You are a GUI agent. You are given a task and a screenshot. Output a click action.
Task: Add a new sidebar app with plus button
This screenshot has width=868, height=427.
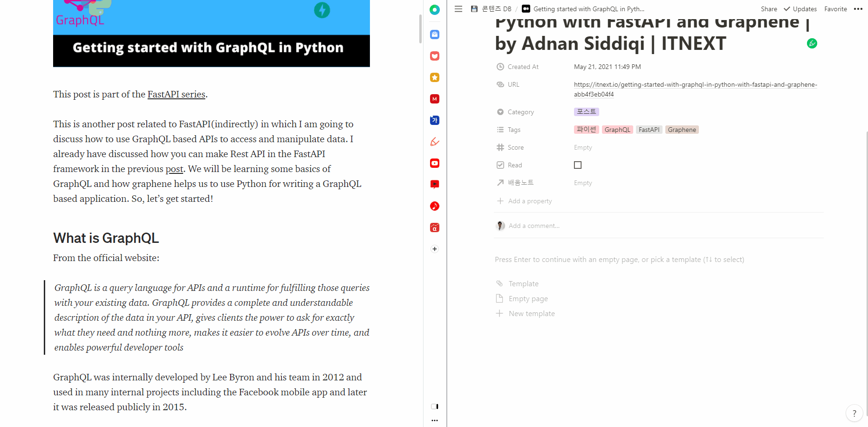435,249
